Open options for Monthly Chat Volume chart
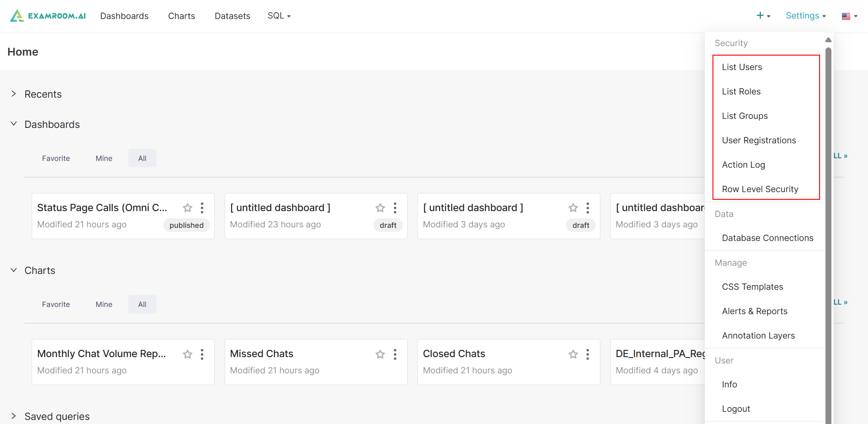The width and height of the screenshot is (868, 424). click(202, 354)
